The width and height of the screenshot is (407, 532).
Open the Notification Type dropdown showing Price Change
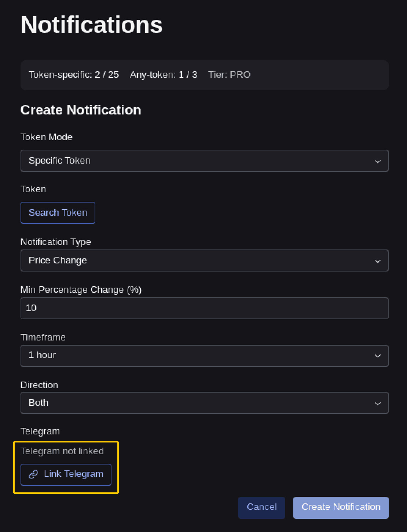point(204,260)
